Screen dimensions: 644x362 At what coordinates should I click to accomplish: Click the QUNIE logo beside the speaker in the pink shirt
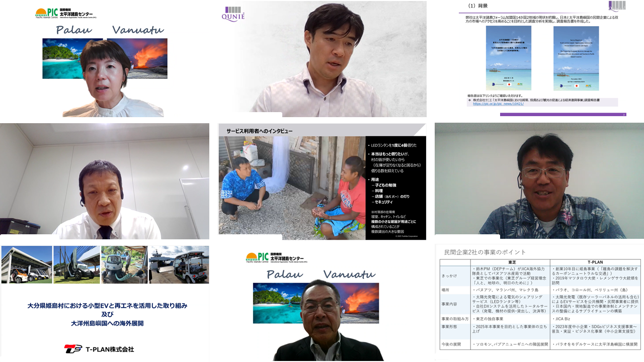233,14
